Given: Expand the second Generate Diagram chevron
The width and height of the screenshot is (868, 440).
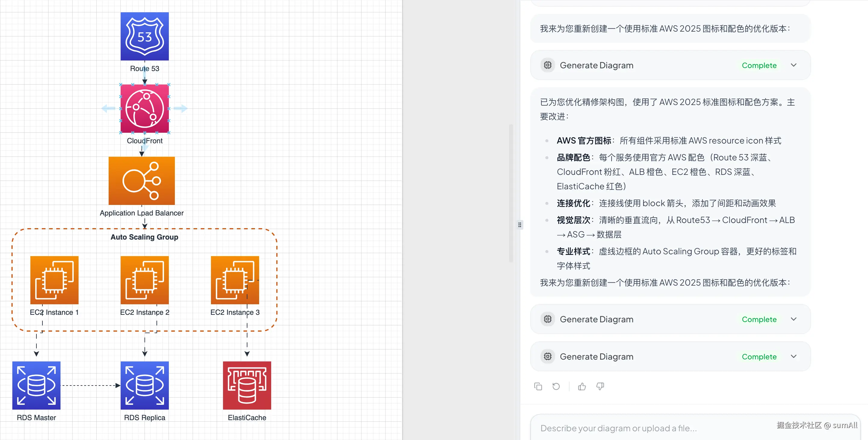Looking at the screenshot, I should pos(794,319).
